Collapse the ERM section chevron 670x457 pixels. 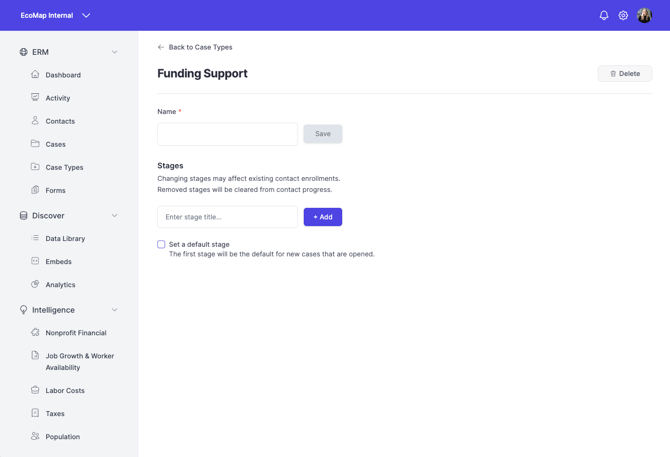click(115, 52)
